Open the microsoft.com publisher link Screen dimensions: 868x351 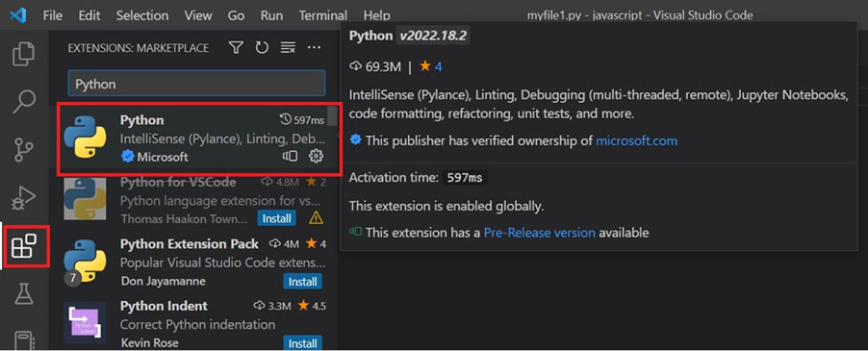(637, 140)
